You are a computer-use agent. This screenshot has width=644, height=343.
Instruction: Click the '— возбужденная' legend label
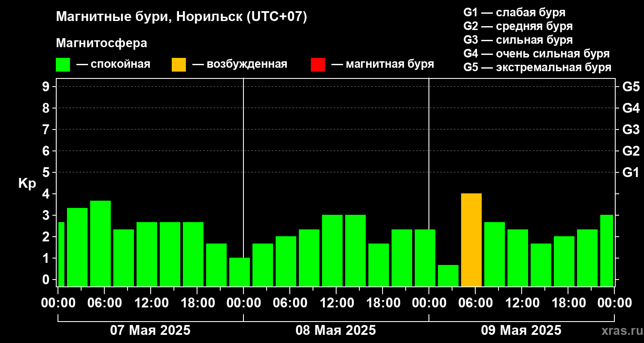(240, 64)
